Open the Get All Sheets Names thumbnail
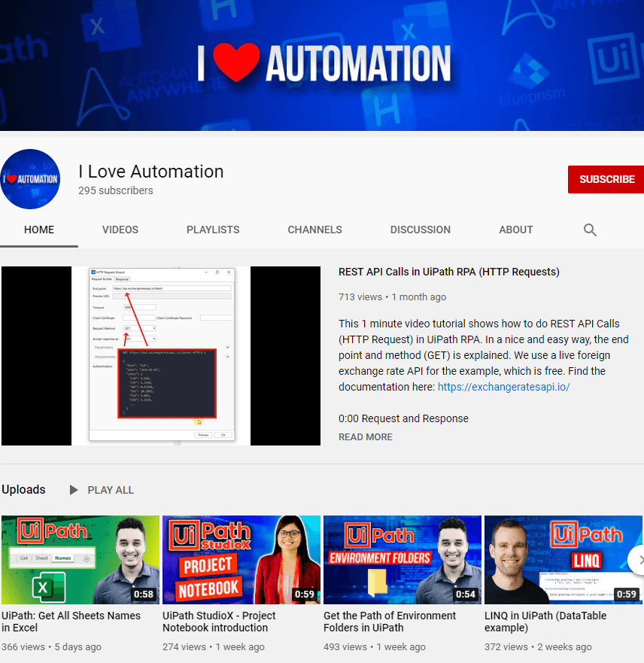This screenshot has width=644, height=663. [80, 559]
